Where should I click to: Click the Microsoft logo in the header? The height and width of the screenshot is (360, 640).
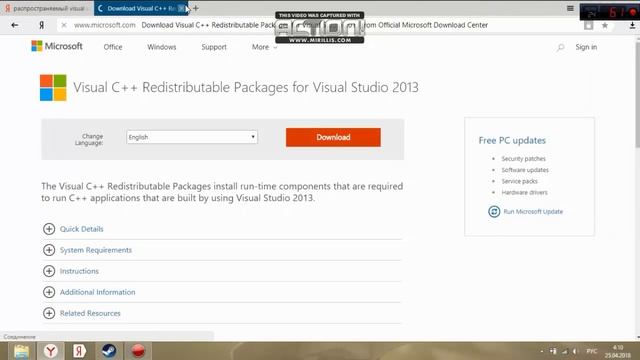coord(57,46)
